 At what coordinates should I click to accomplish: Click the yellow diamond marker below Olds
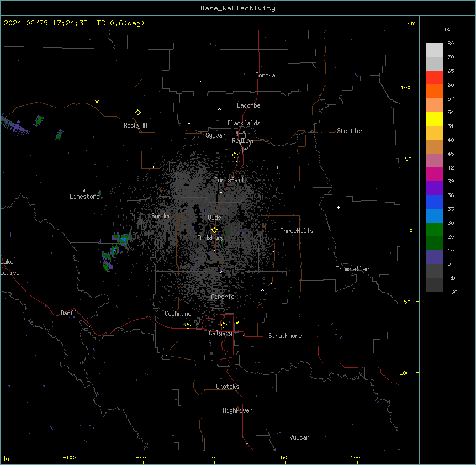pyautogui.click(x=214, y=230)
